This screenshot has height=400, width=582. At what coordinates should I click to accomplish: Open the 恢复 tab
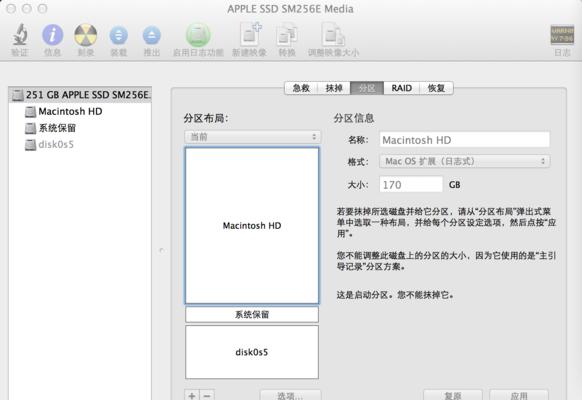point(436,88)
